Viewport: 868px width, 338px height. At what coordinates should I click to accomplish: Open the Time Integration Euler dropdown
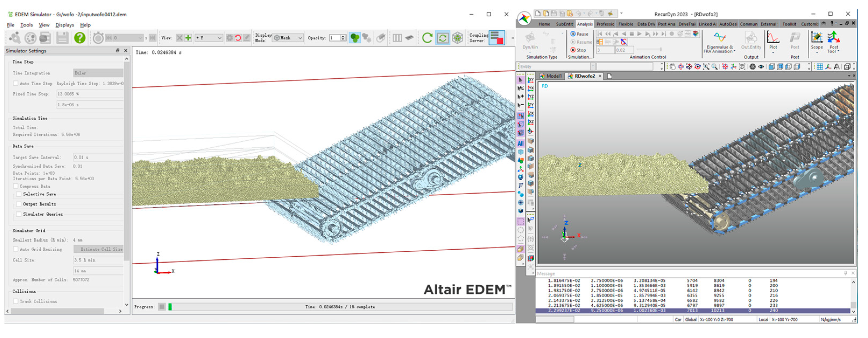[x=98, y=73]
